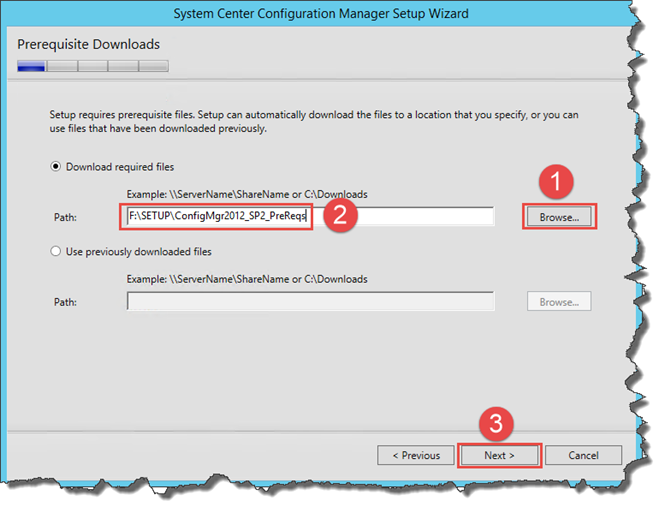Proceed with the Next button
This screenshot has width=665, height=513.
click(x=499, y=455)
